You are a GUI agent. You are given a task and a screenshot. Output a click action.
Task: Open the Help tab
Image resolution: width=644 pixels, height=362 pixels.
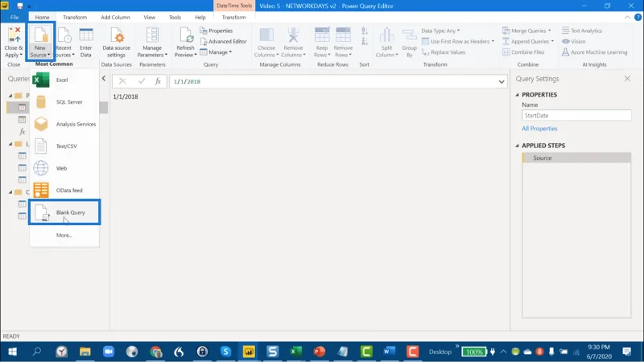point(200,17)
